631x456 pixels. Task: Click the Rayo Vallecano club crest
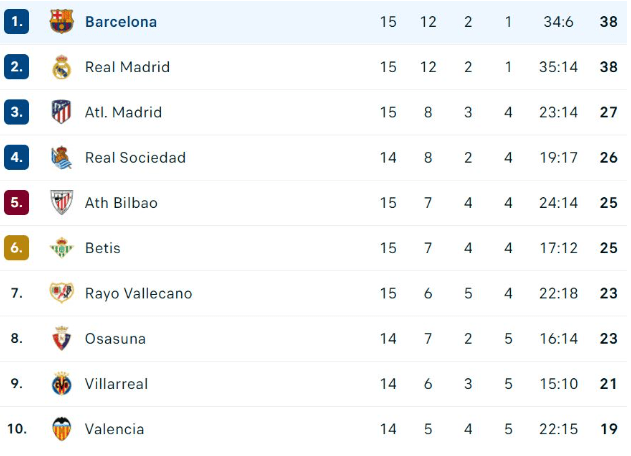[61, 293]
